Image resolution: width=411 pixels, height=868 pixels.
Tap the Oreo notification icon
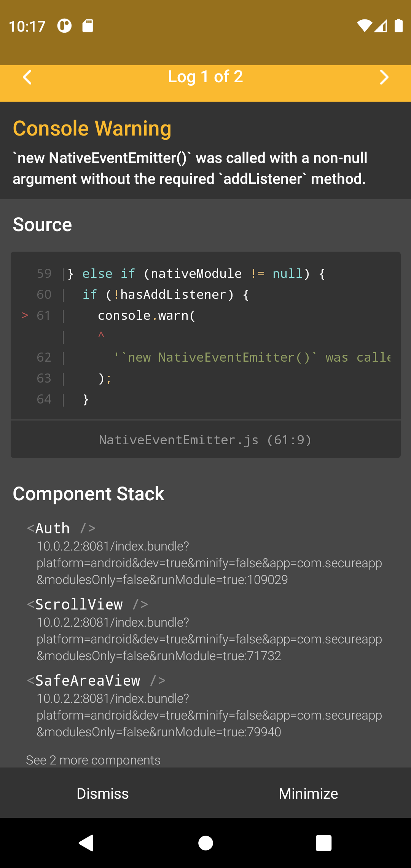64,26
